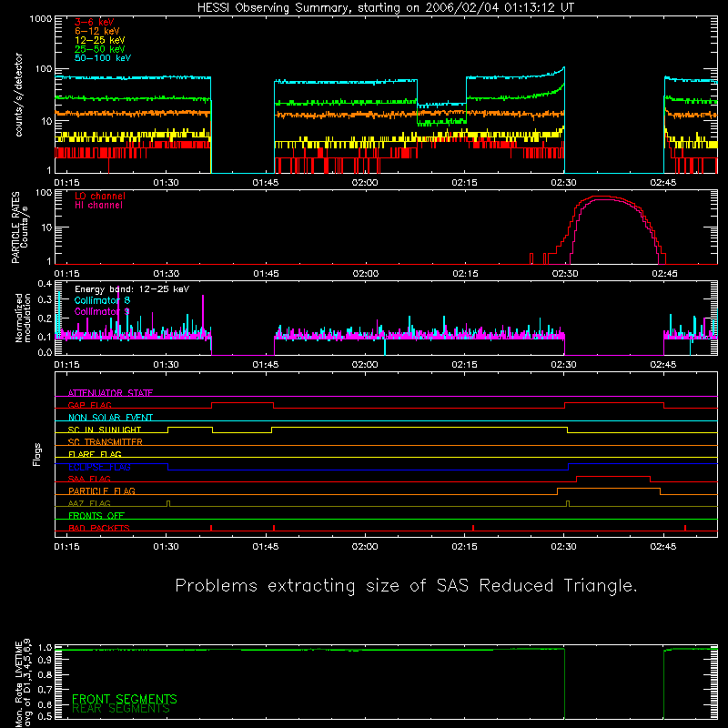Click the vertical Flags axis label
The width and height of the screenshot is (728, 728).
(x=37, y=454)
